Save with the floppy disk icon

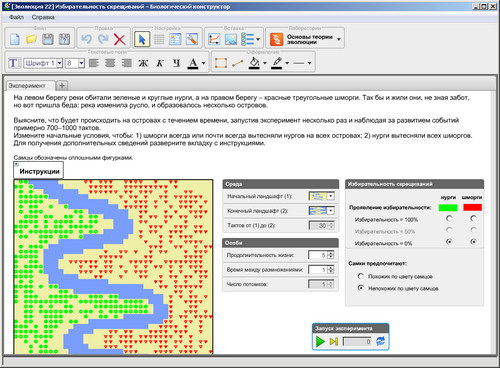[48, 39]
